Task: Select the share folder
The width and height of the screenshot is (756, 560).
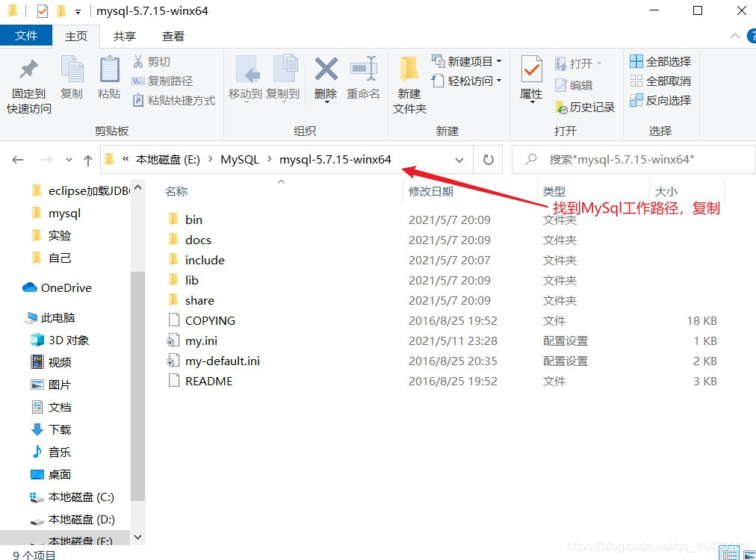Action: 199,301
